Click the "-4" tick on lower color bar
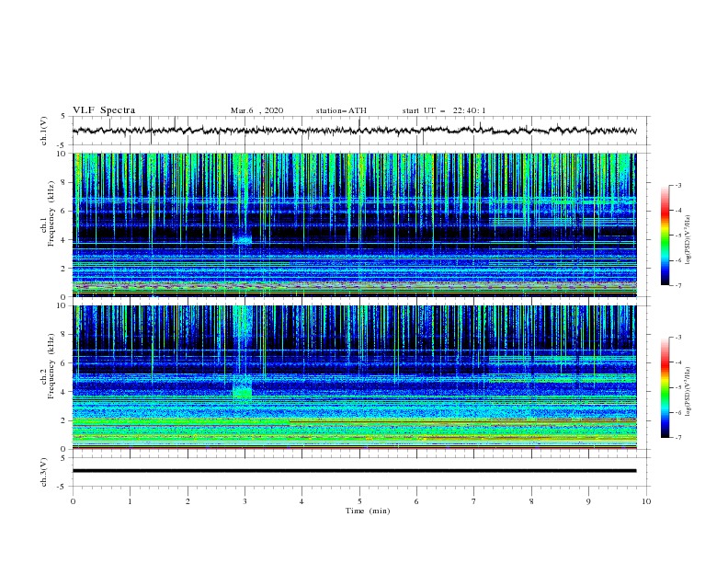Screen dimensions: 728x563 pos(677,362)
